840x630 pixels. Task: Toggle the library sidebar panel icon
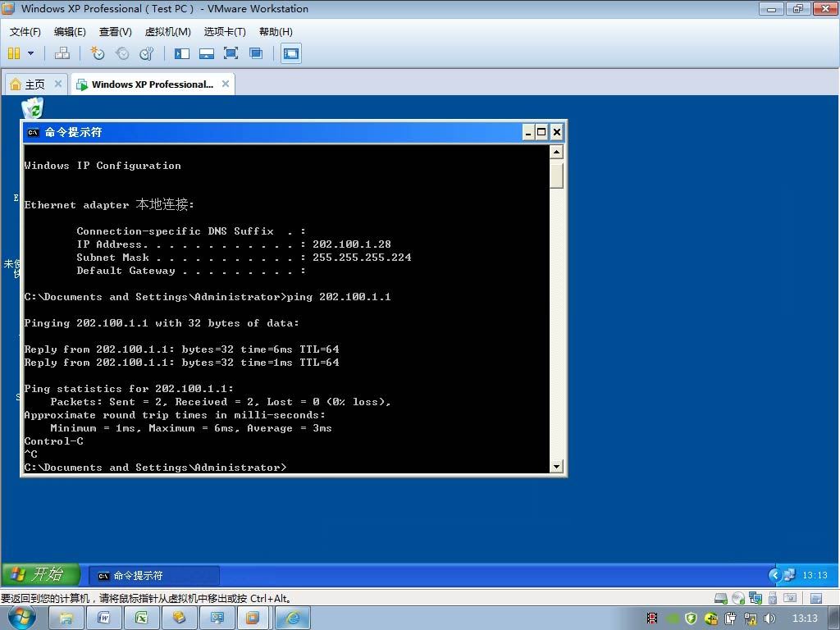click(x=182, y=53)
